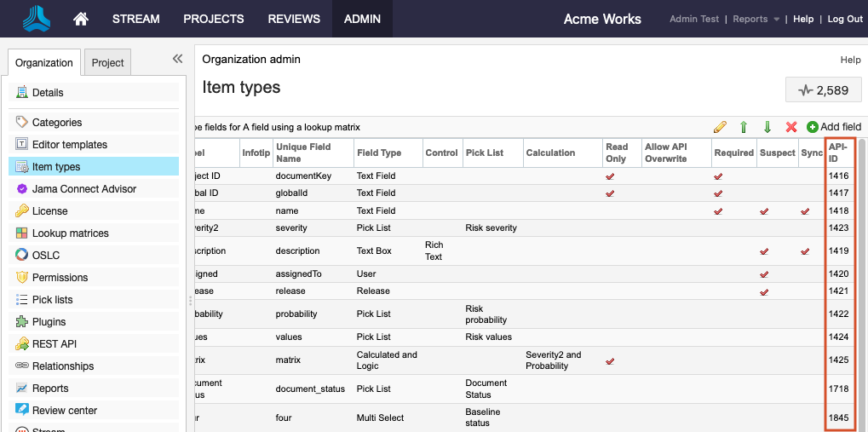The width and height of the screenshot is (868, 432).
Task: Open Lookup matrices from sidebar
Action: 70,233
